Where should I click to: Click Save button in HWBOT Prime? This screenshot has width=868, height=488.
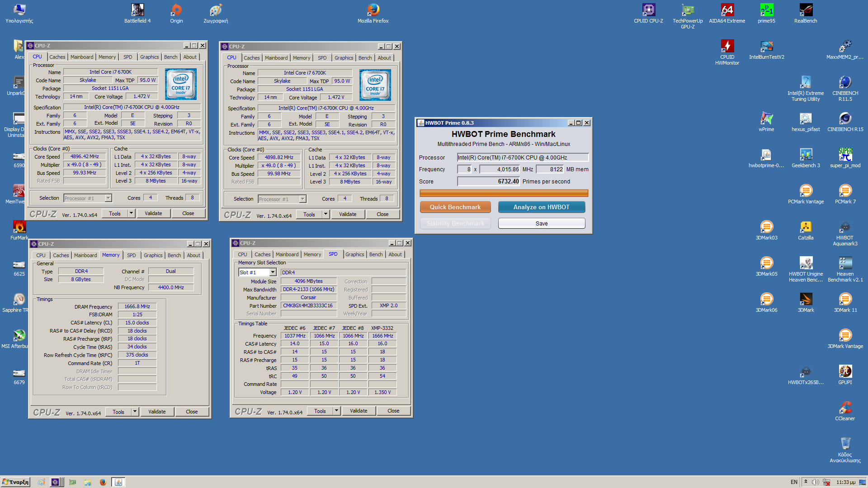542,223
